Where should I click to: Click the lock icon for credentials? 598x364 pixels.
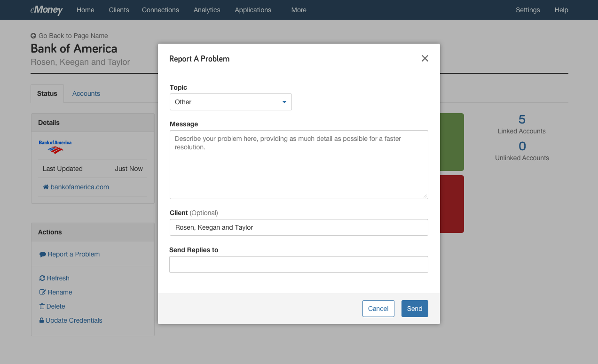[41, 320]
